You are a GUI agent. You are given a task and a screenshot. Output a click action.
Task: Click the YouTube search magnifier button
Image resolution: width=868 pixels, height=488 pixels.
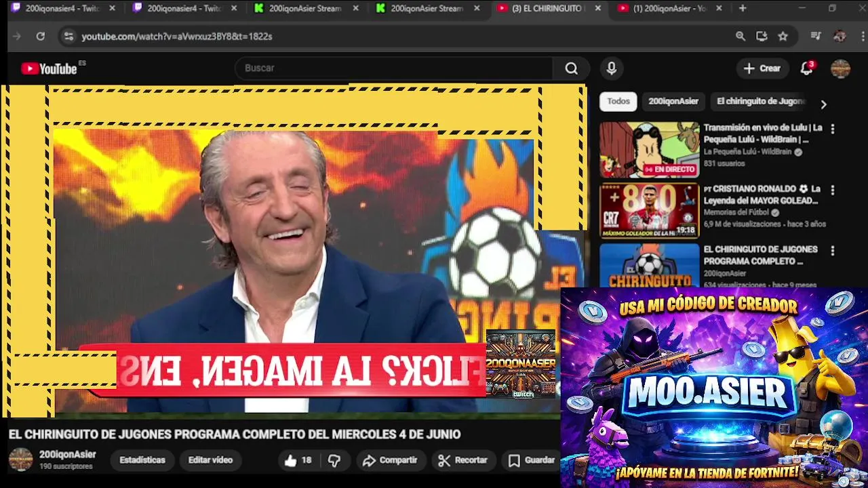click(x=571, y=68)
